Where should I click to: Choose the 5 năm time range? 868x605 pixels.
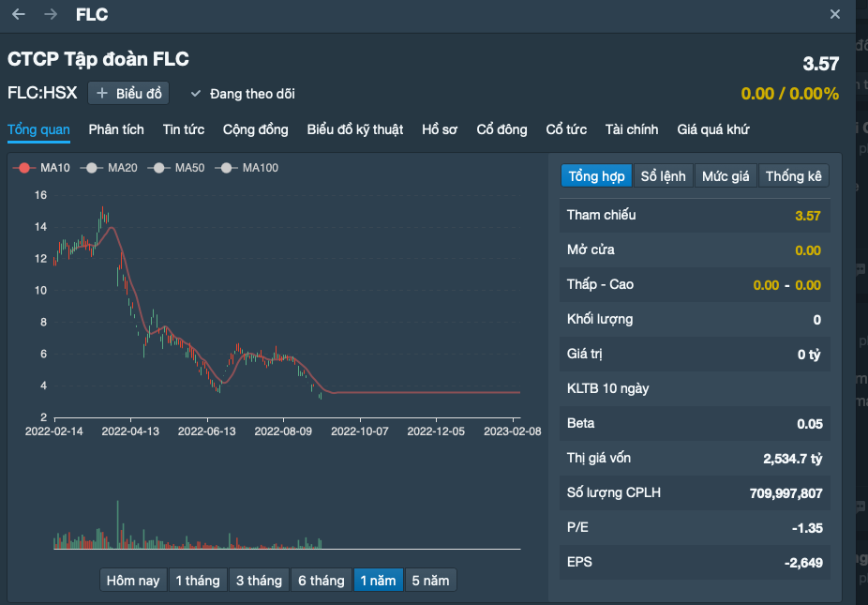click(x=430, y=581)
